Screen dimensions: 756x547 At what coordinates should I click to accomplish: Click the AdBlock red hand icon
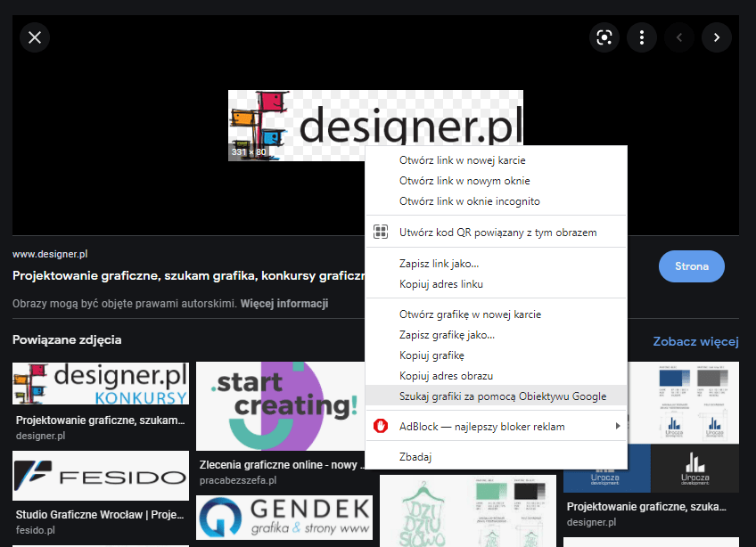coord(382,427)
